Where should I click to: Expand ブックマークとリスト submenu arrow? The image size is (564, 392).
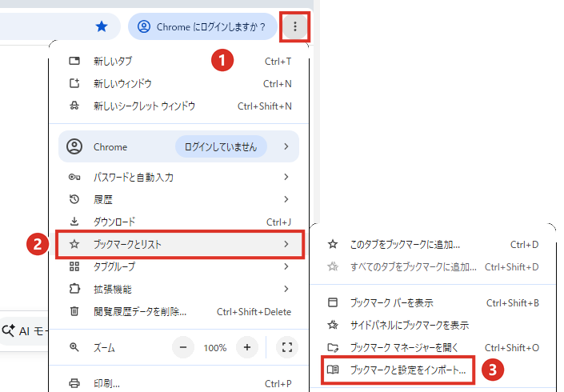pyautogui.click(x=286, y=244)
